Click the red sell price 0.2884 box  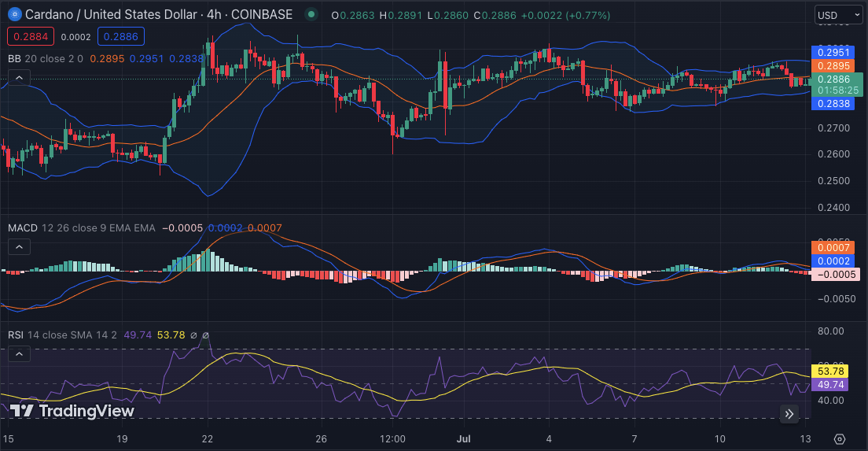[31, 36]
